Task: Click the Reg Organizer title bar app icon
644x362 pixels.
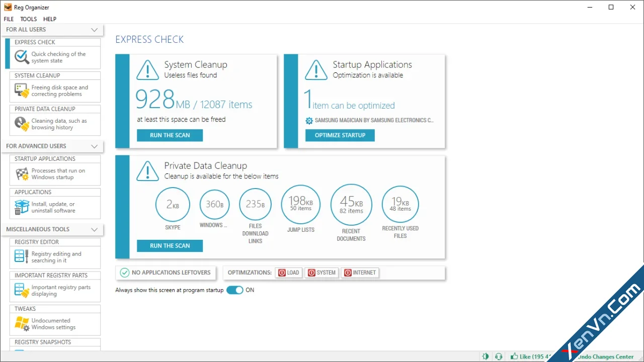Action: 8,7
